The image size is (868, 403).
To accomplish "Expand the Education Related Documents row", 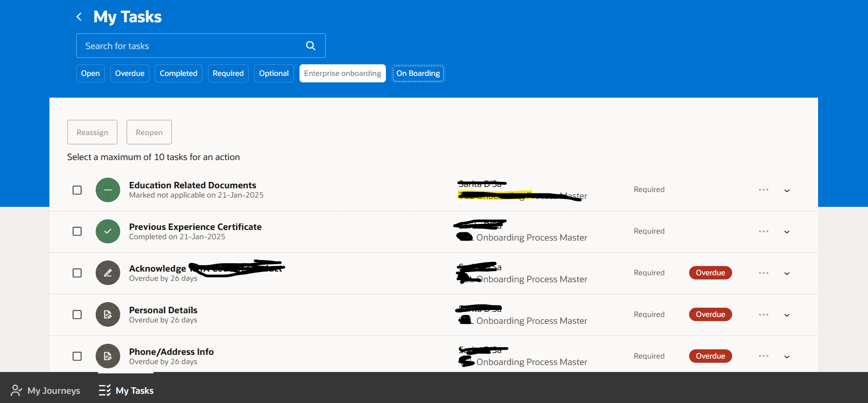I will click(x=787, y=191).
